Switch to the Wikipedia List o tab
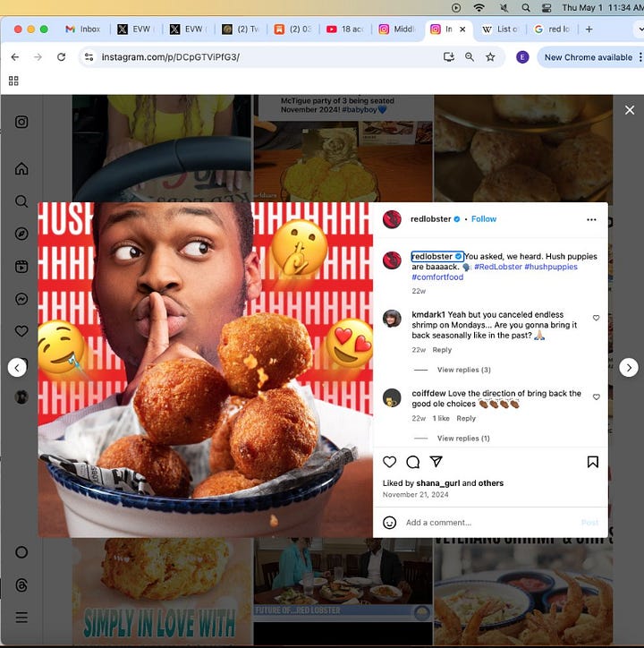This screenshot has width=644, height=648. point(500,29)
